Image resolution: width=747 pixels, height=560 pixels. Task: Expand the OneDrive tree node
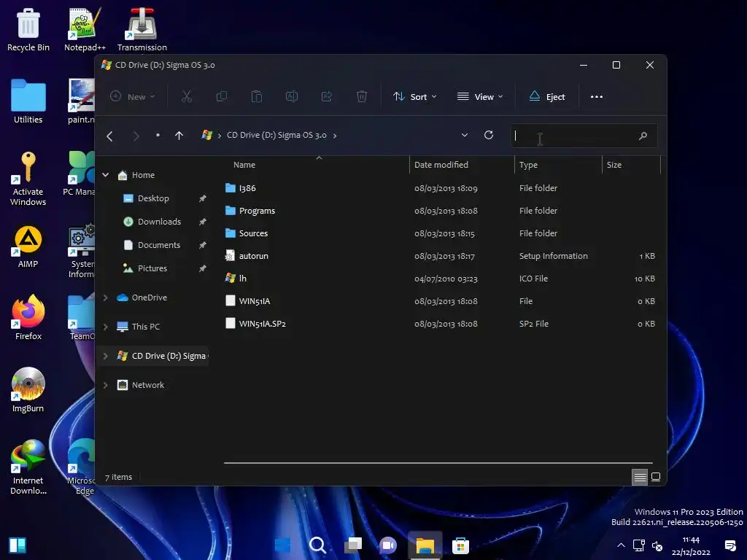tap(105, 297)
